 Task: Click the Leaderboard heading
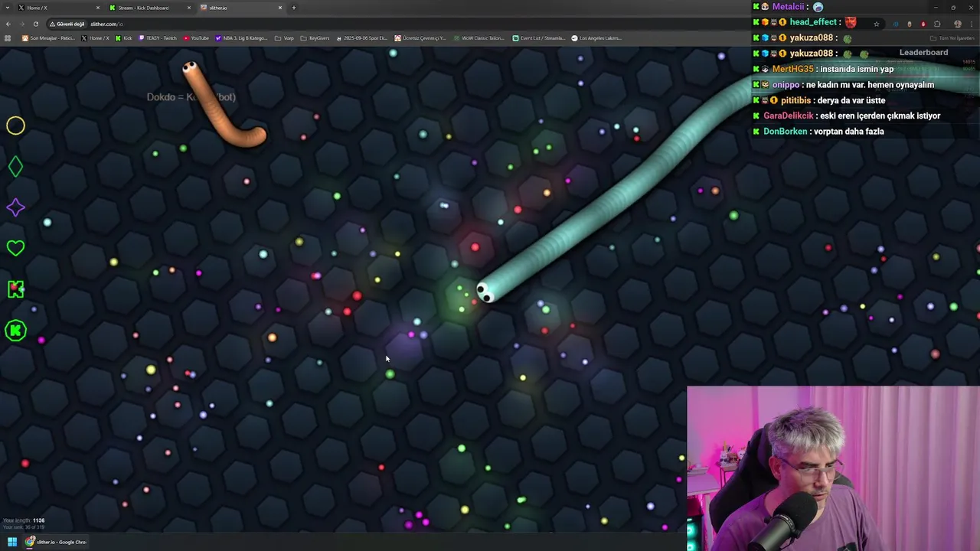click(x=923, y=52)
